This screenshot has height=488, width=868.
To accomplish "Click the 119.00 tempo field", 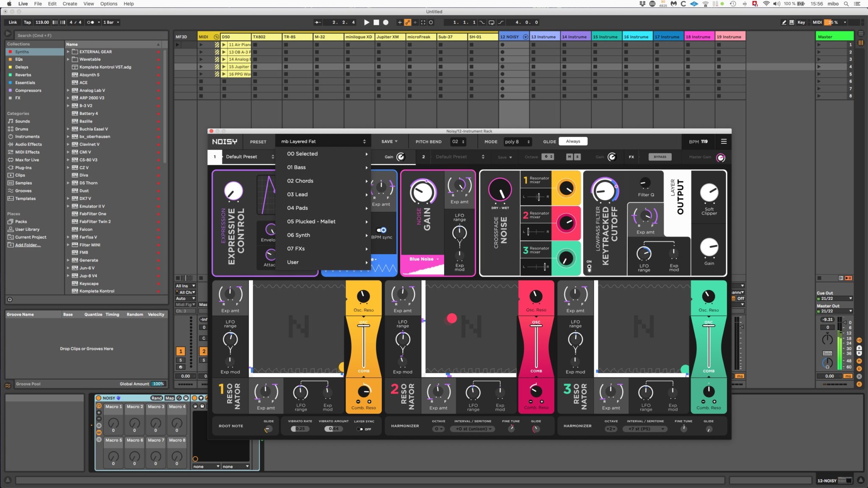I will pos(42,22).
